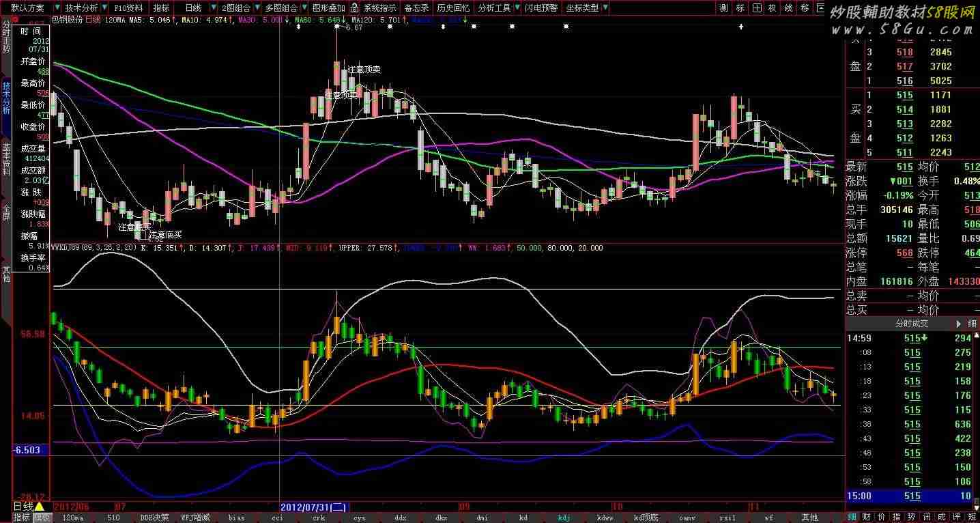Select the 技术分析 left sidebar tab

(6, 98)
